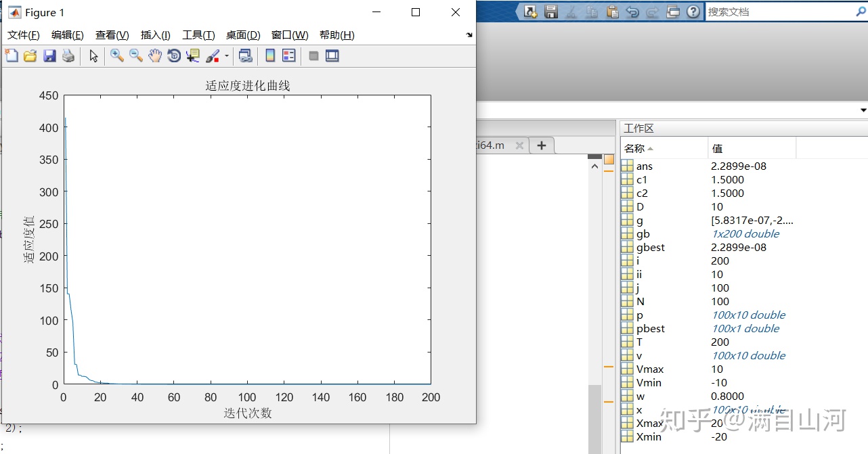Expand the path bar dropdown arrow above the workspace
This screenshot has width=868, height=454.
tap(863, 110)
